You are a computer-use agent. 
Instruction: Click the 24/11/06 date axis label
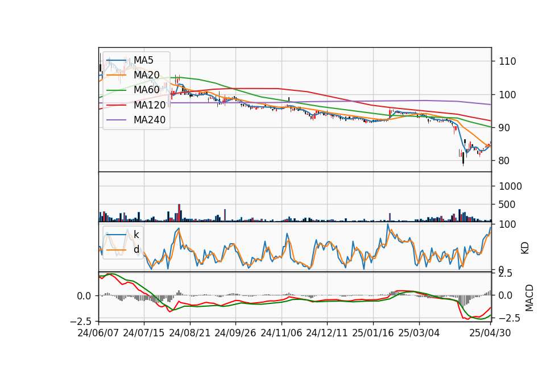282,333
